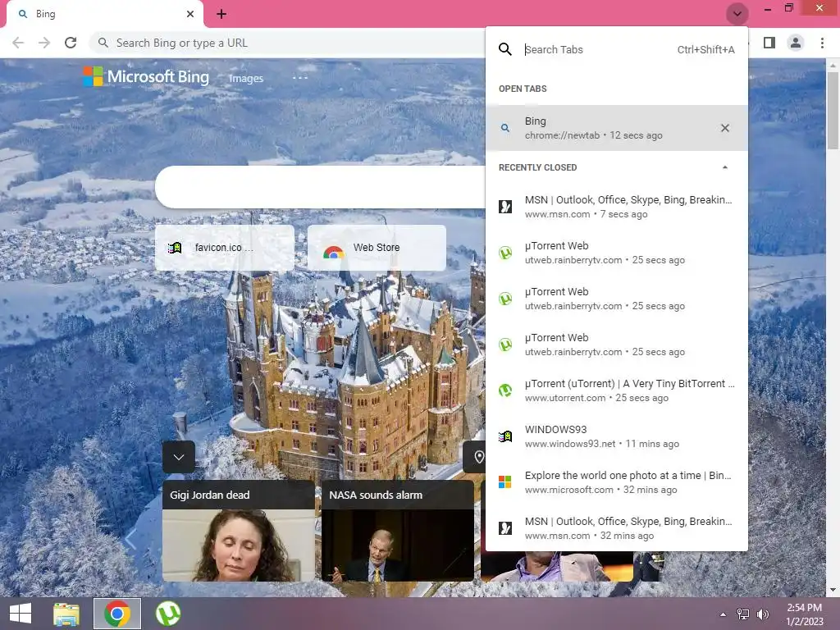Collapse the Recently Closed section

point(725,167)
